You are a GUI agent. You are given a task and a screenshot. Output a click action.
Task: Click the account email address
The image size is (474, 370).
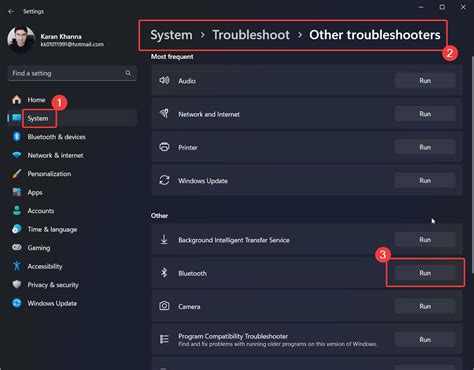coord(72,44)
